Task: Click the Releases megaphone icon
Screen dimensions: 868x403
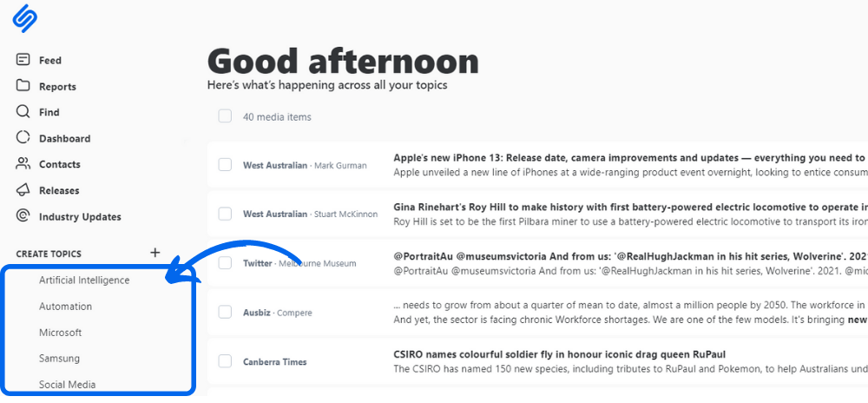Action: (23, 190)
